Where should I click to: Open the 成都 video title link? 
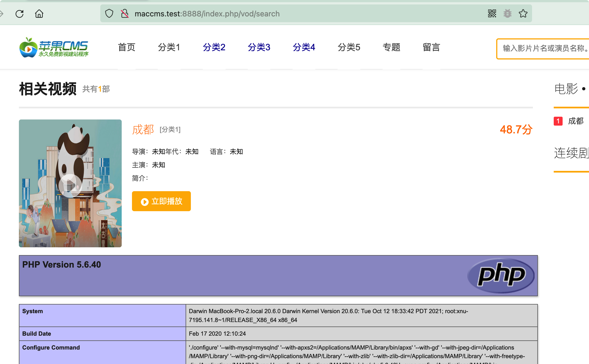click(143, 129)
